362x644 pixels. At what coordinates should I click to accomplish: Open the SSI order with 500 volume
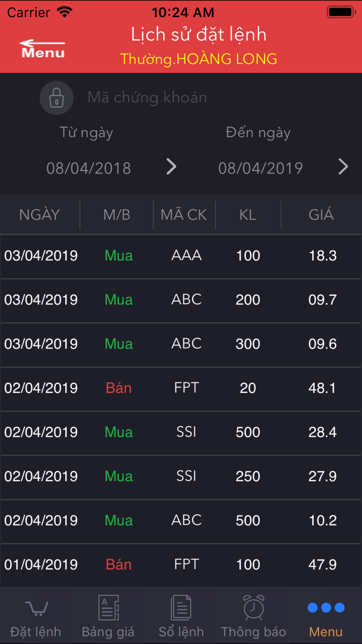181,433
